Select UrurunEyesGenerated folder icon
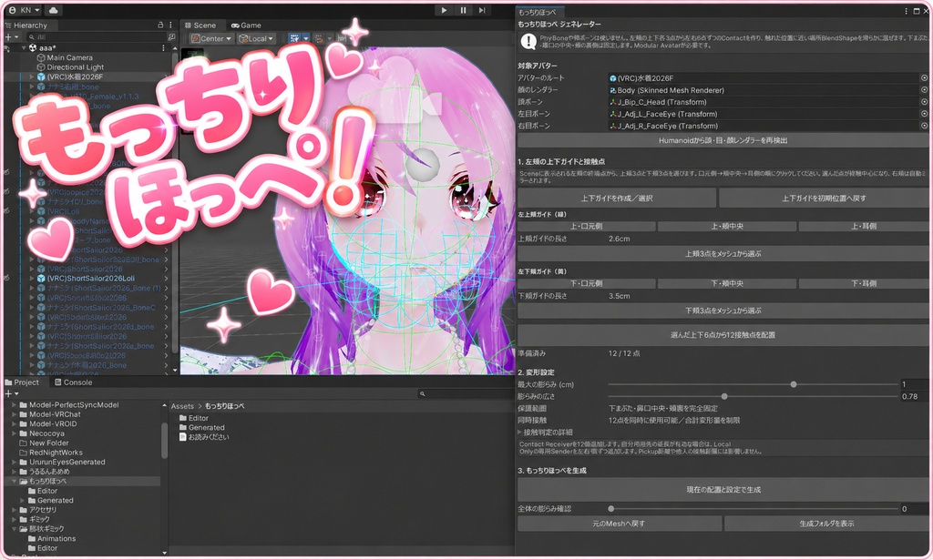 coord(23,462)
